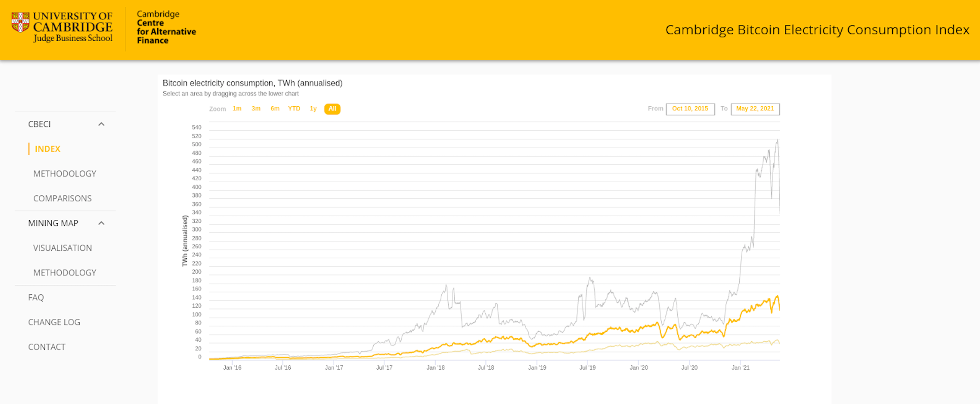Click the 500 y-axis value
The width and height of the screenshot is (980, 404).
[x=197, y=144]
